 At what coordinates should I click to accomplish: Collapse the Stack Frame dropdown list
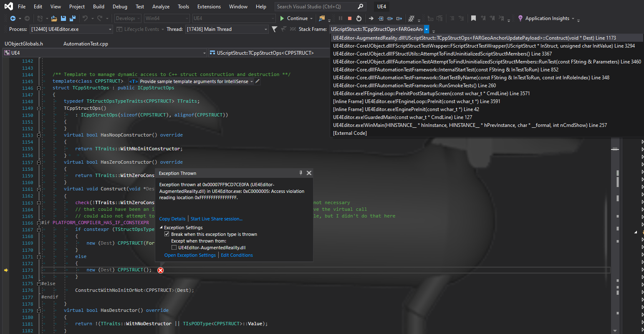coord(427,29)
